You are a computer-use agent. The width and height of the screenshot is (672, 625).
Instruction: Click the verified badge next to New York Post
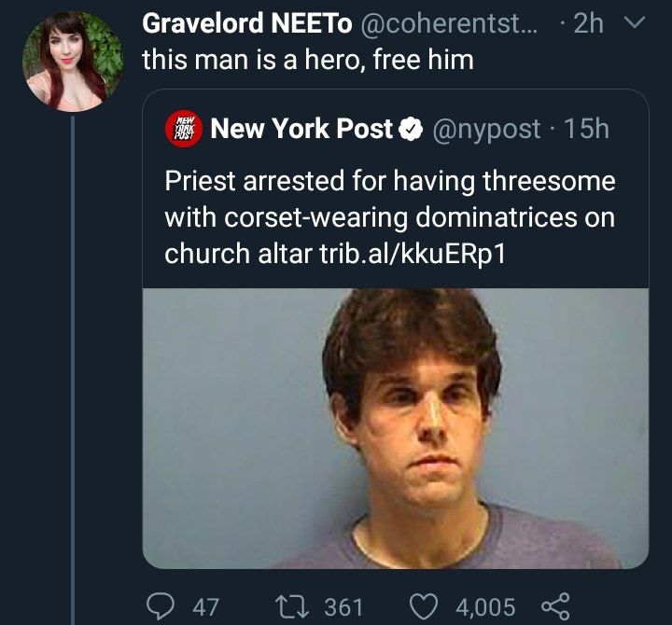[411, 130]
